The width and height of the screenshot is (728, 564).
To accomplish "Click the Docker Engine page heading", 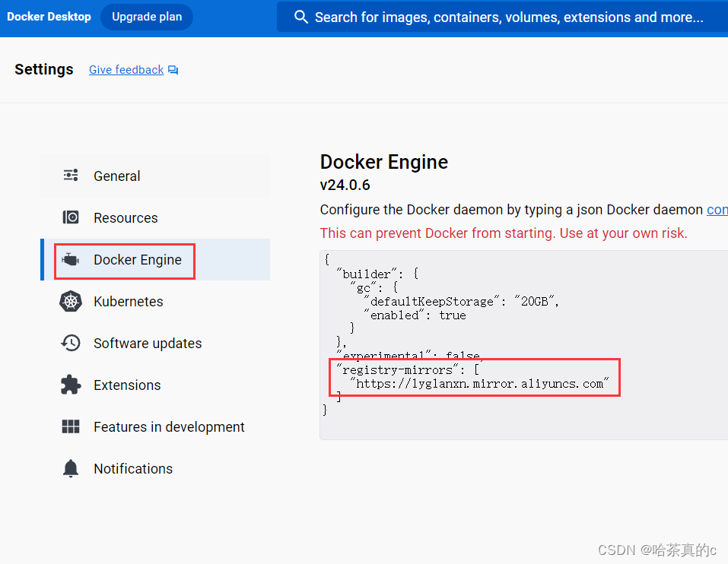I will 384,162.
